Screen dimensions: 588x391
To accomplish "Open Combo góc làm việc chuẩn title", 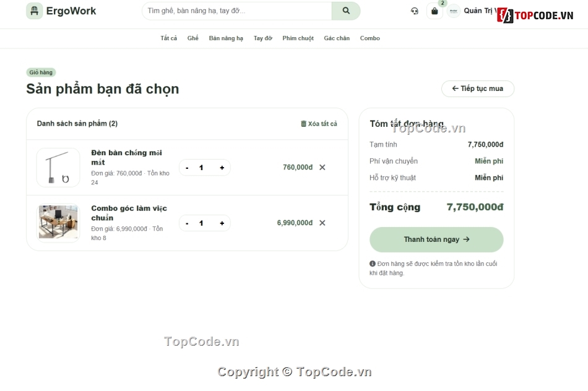I will 129,213.
